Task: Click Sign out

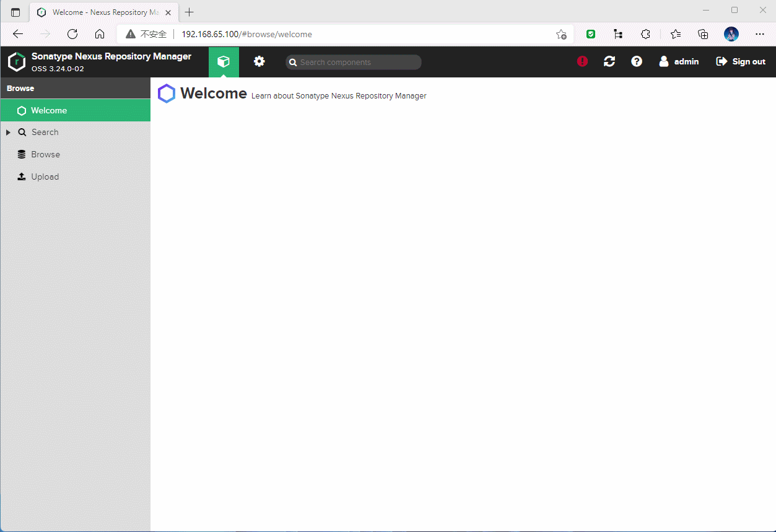Action: 741,61
